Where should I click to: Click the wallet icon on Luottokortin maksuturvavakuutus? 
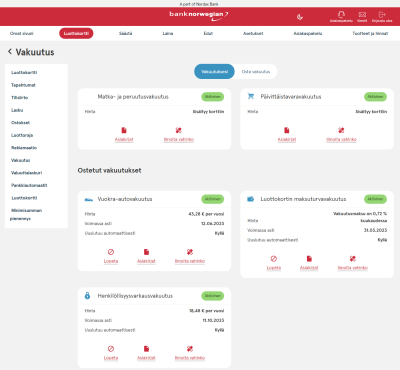pos(251,199)
